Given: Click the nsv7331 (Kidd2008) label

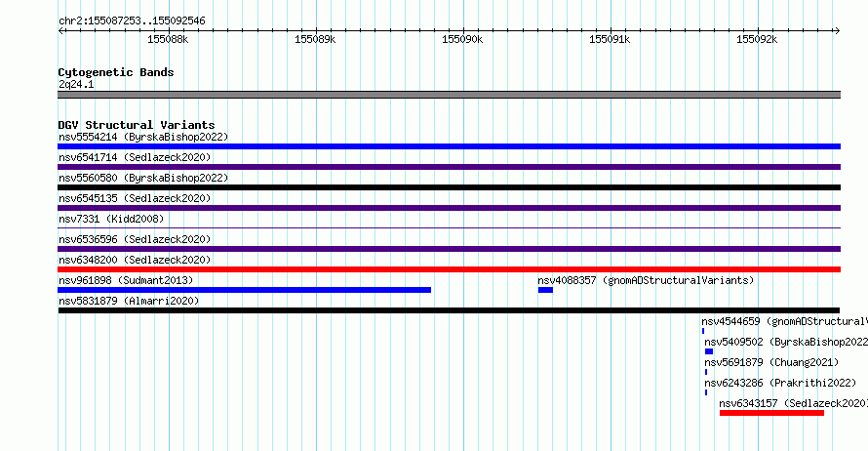Looking at the screenshot, I should tap(111, 219).
